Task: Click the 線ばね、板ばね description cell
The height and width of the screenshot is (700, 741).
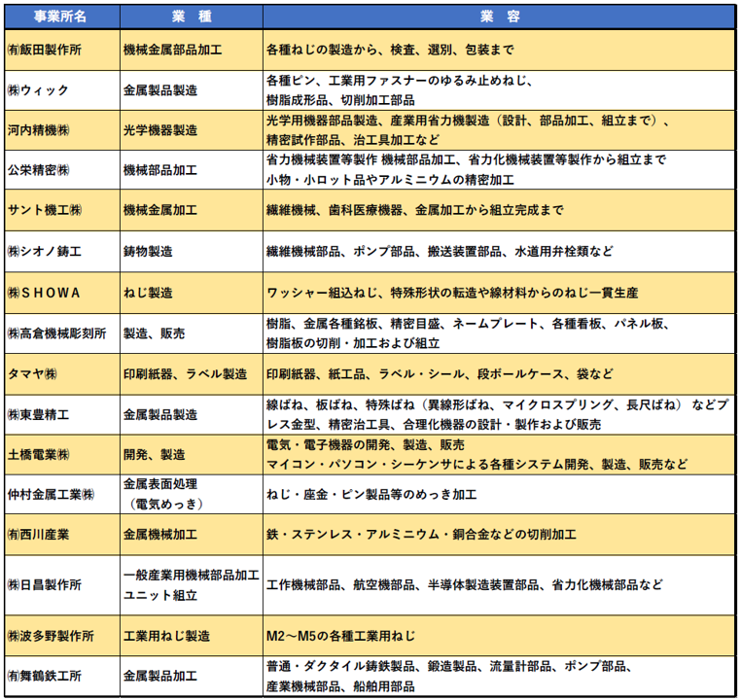Action: click(499, 415)
